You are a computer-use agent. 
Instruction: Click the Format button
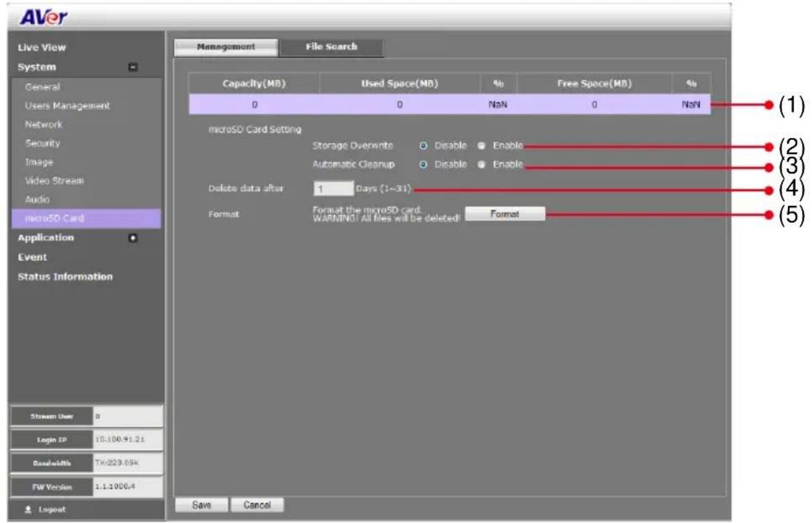505,215
